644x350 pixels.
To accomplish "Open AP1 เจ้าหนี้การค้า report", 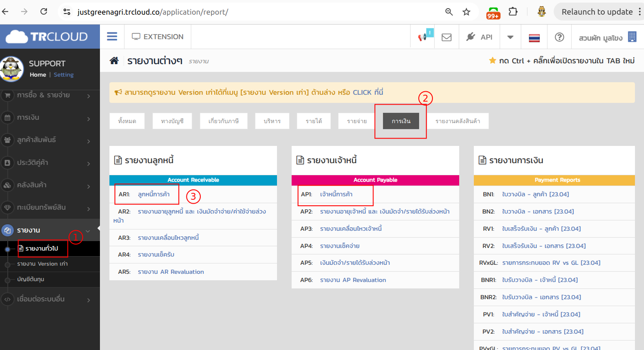I will tap(336, 194).
